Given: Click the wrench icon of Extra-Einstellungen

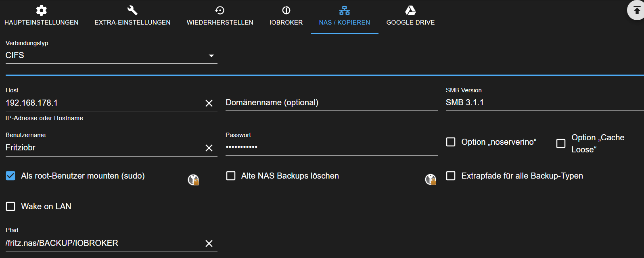Looking at the screenshot, I should coord(132,10).
